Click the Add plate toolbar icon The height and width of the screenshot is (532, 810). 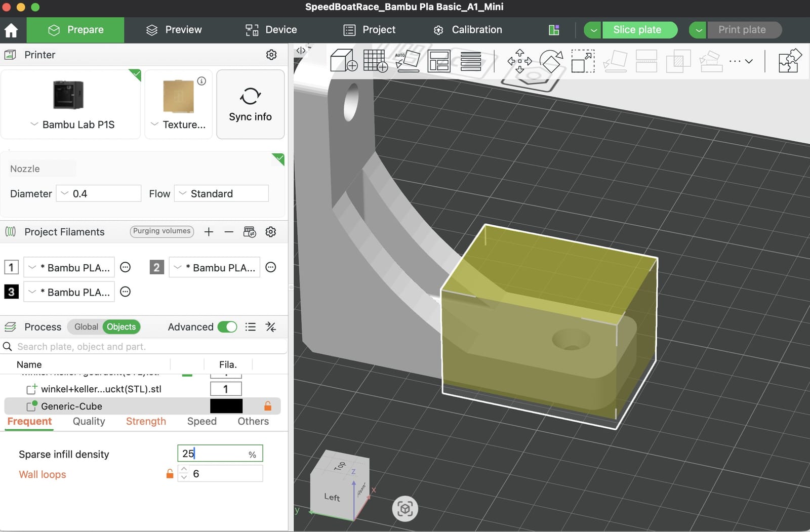click(x=375, y=61)
